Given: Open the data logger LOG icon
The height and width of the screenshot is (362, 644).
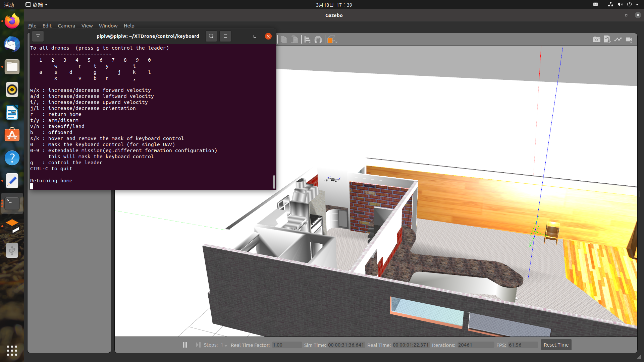Looking at the screenshot, I should [x=607, y=40].
